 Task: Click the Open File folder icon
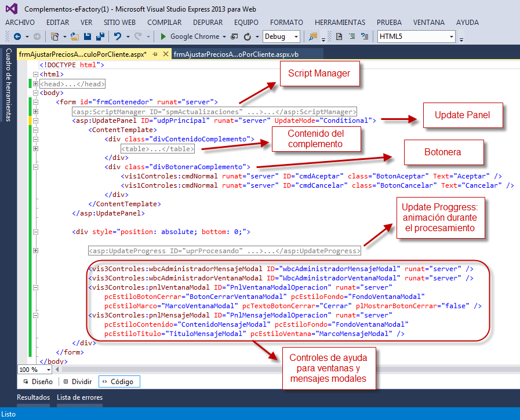[75, 36]
